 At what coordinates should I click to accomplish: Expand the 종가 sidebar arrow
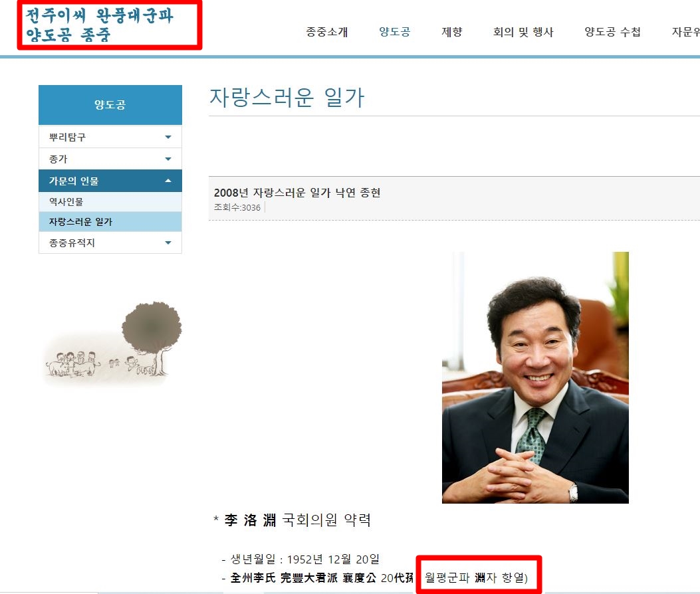[x=168, y=159]
